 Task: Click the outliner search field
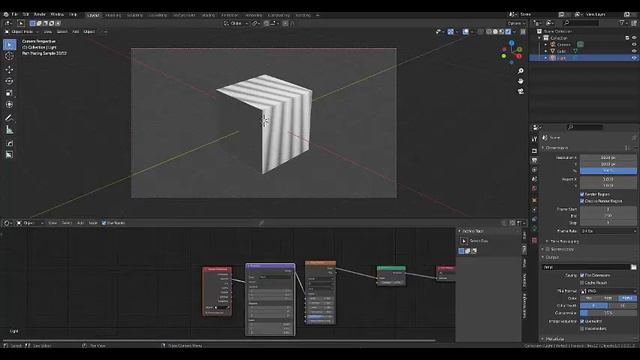[x=580, y=23]
